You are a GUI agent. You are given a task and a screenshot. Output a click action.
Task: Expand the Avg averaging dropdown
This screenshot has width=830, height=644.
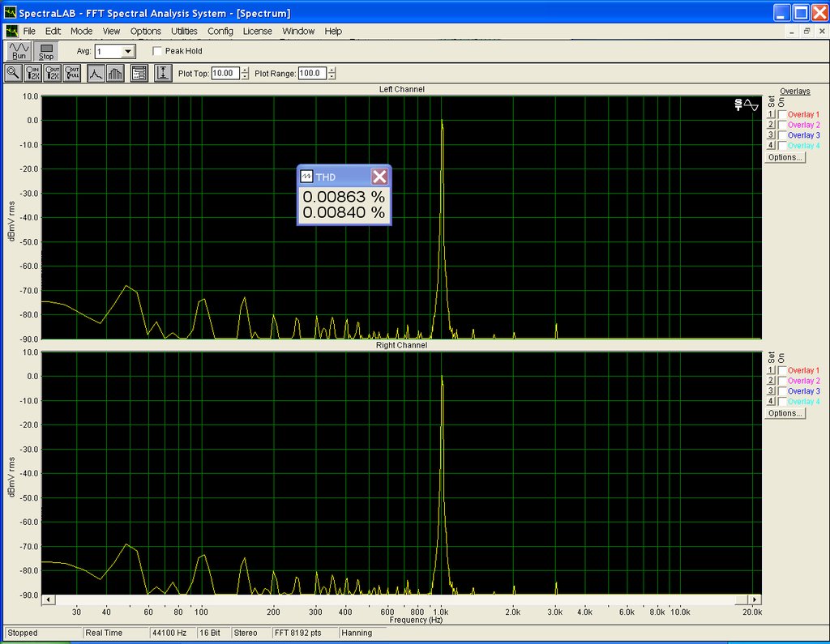128,51
